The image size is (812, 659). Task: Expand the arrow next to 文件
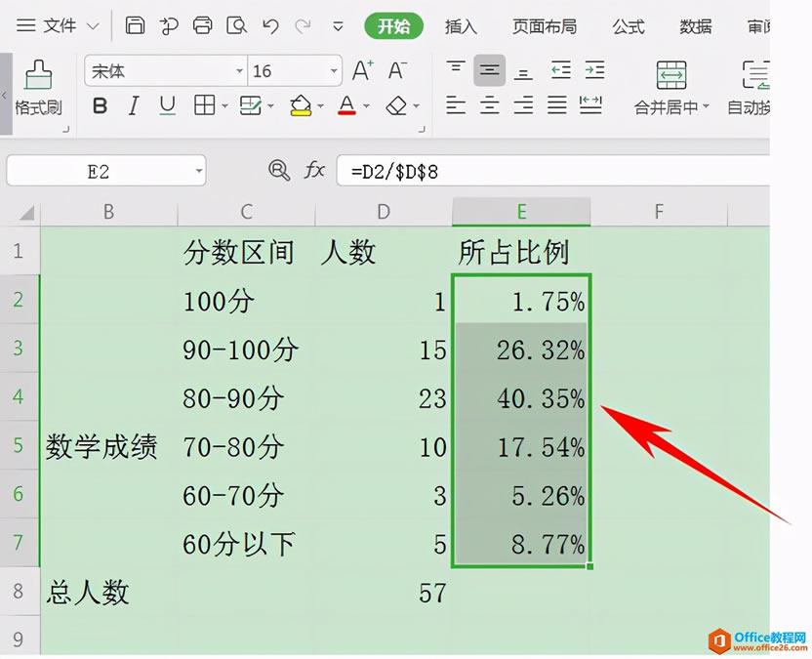pos(93,26)
